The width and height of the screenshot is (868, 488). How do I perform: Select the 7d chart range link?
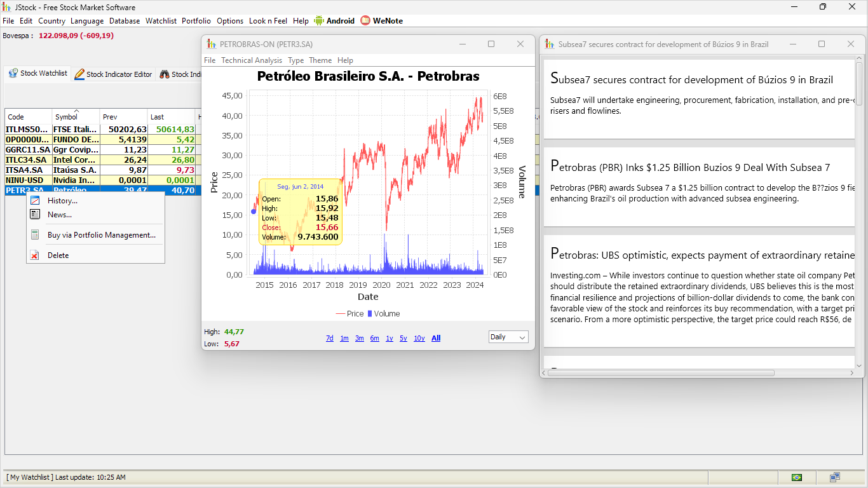pos(329,339)
